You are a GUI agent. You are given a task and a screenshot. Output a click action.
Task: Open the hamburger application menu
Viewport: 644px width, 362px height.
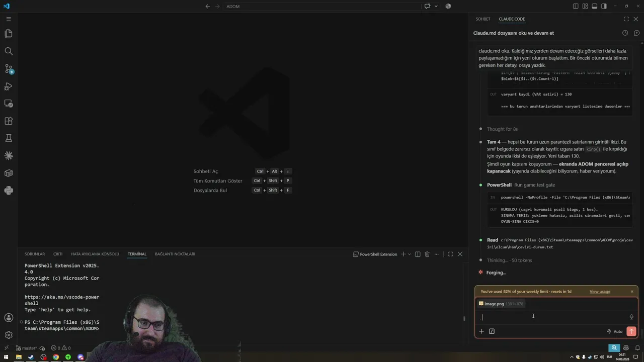tap(9, 19)
